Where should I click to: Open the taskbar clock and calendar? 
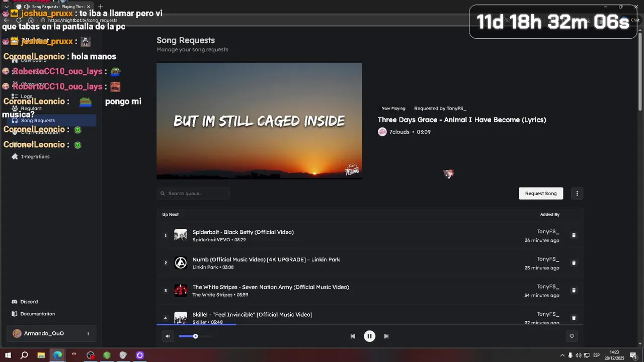[x=614, y=355]
